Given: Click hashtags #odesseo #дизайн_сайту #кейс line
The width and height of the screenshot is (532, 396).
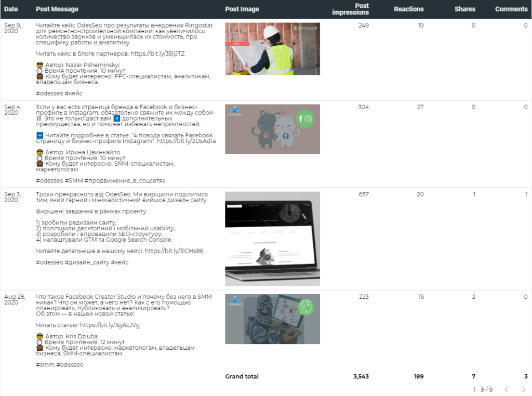Looking at the screenshot, I should click(x=82, y=262).
